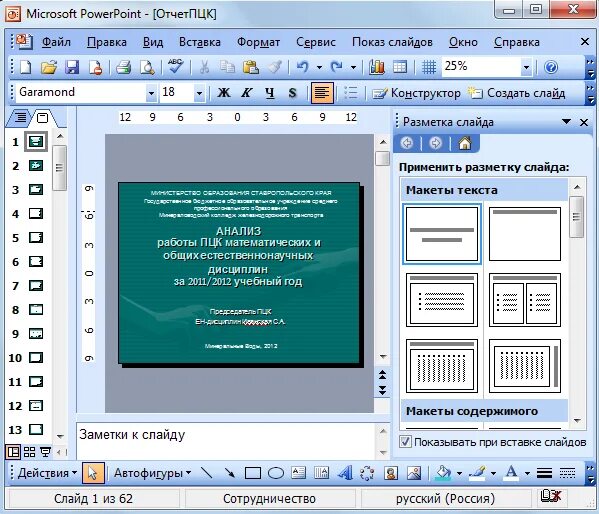Click the Paste clipboard icon
Viewport: 599px width, 514px height.
[251, 67]
